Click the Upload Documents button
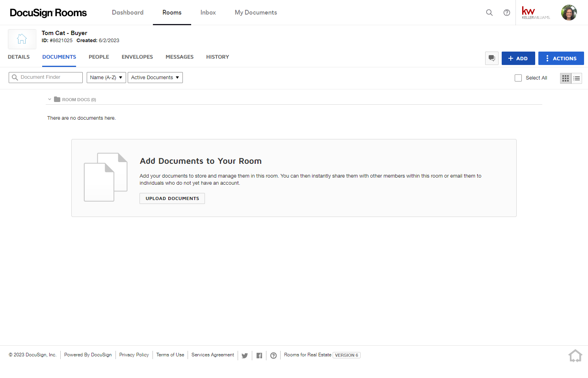588x378 pixels. tap(172, 198)
